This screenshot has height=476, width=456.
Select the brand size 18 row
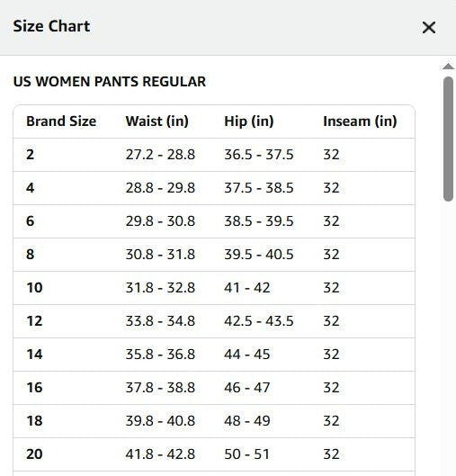(x=214, y=421)
